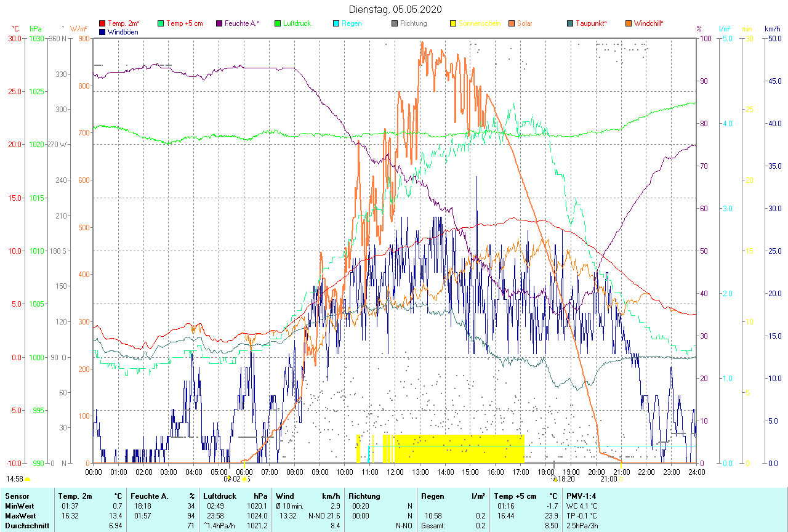The height and width of the screenshot is (532, 788).
Task: Click the purple Feuchte A. legend swatch
Action: tap(219, 23)
